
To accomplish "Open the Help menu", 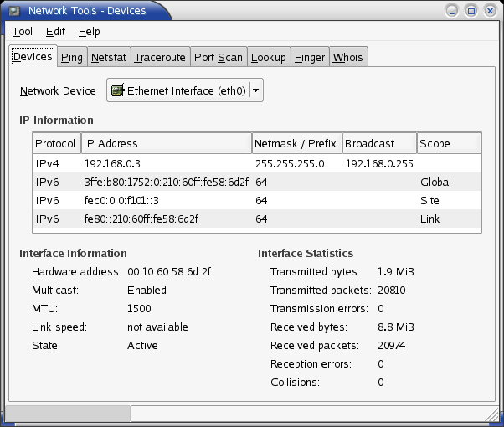I will click(89, 32).
